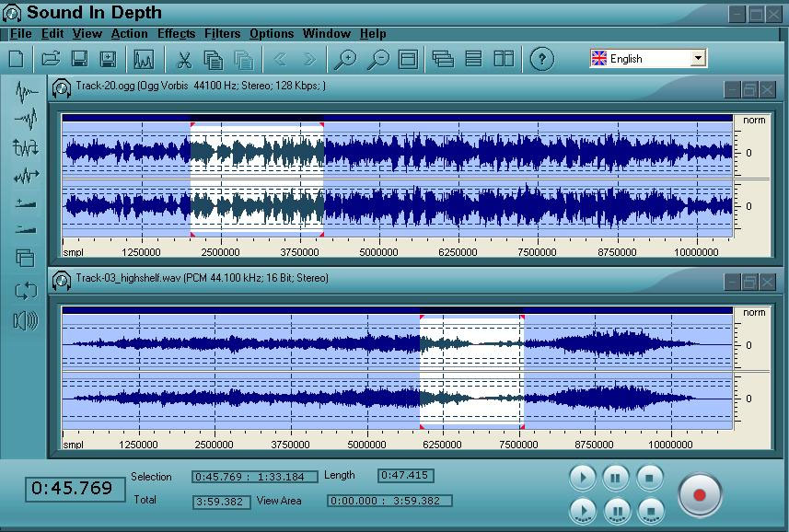Click the cascade windows toolbar icon
The image size is (789, 532).
click(443, 59)
